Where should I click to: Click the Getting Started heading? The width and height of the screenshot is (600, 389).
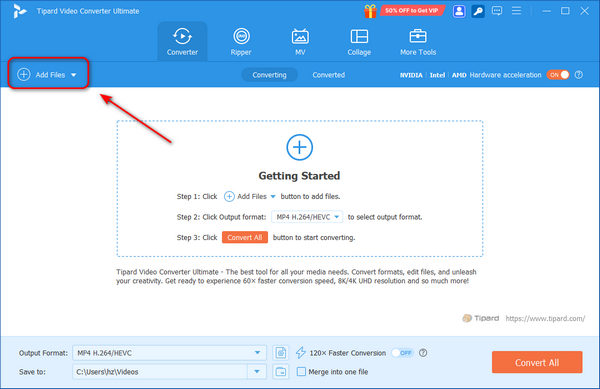(299, 176)
